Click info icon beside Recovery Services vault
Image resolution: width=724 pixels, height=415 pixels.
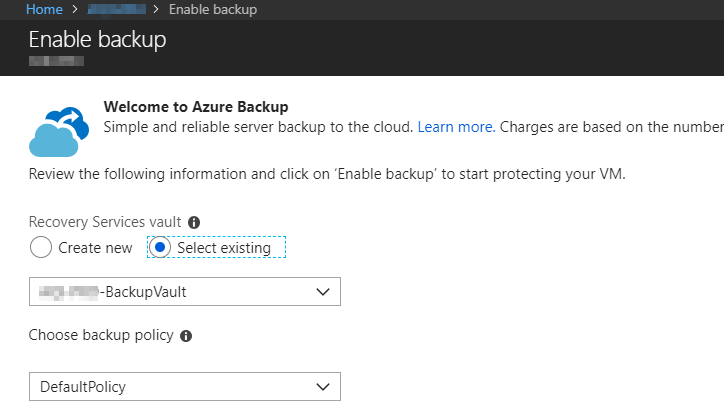194,222
